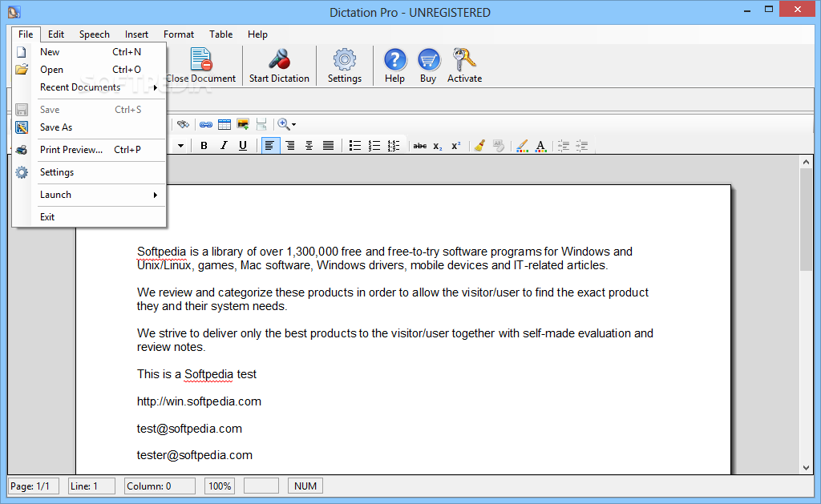Open the Speech menu
821x504 pixels.
coord(95,34)
